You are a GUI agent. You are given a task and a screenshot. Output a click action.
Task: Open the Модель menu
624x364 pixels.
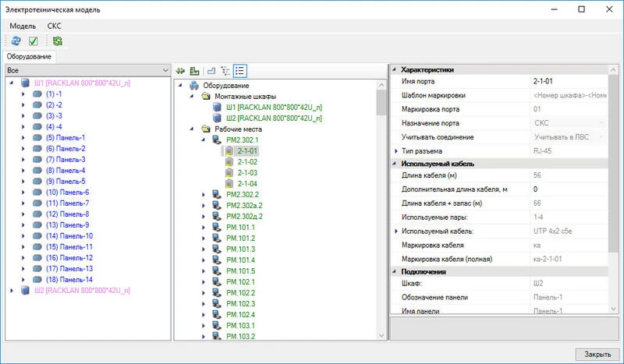pyautogui.click(x=23, y=26)
